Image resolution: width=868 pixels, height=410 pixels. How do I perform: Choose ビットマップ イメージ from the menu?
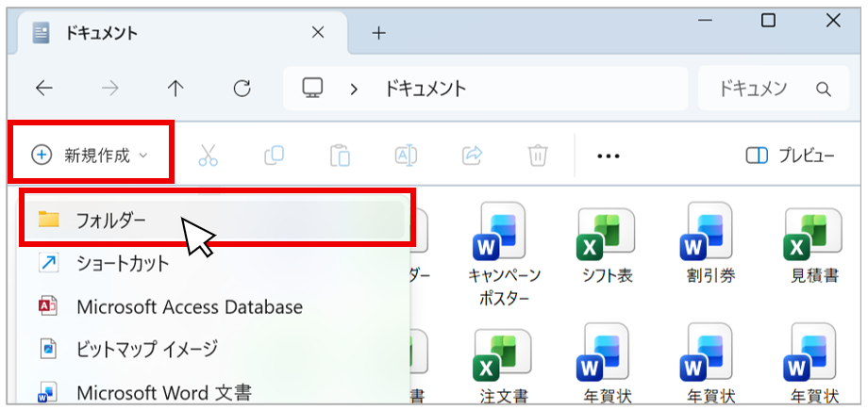(146, 349)
